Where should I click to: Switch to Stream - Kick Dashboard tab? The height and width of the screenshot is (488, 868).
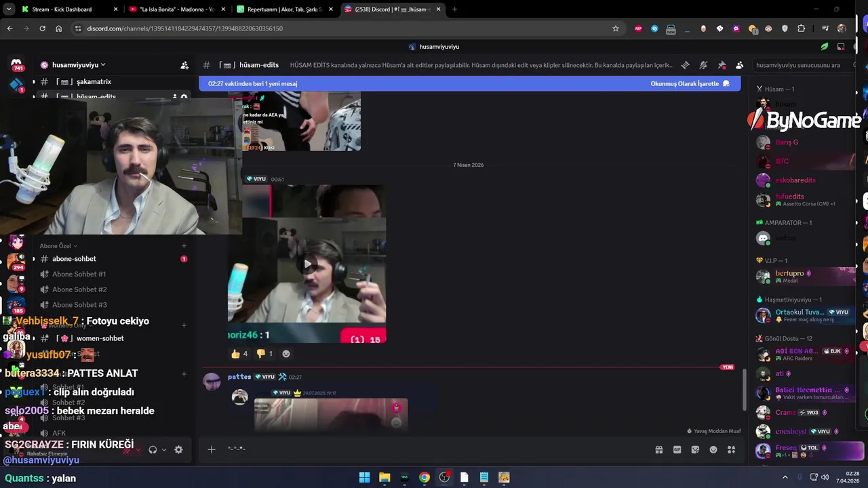[x=69, y=9]
